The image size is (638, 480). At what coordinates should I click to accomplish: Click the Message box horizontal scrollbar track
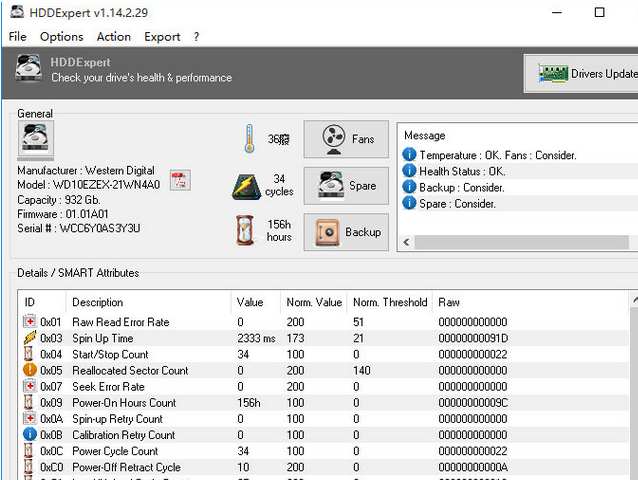pyautogui.click(x=522, y=242)
